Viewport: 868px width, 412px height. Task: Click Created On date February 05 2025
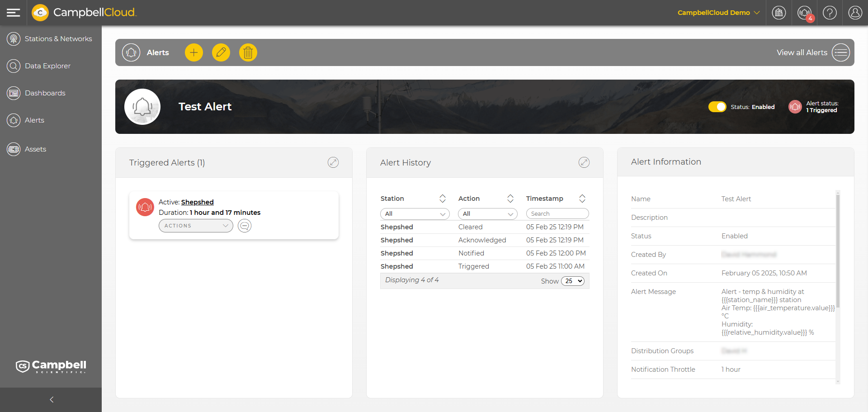[x=764, y=273]
